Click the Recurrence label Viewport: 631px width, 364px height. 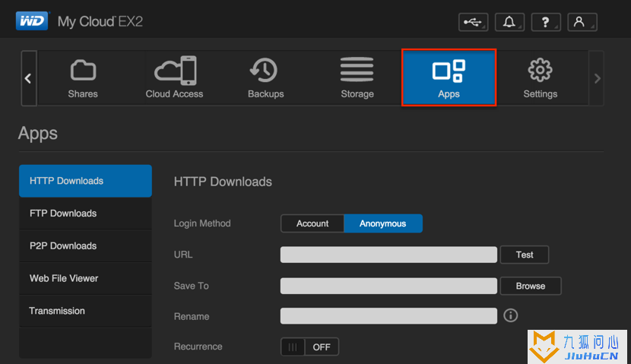[198, 347]
